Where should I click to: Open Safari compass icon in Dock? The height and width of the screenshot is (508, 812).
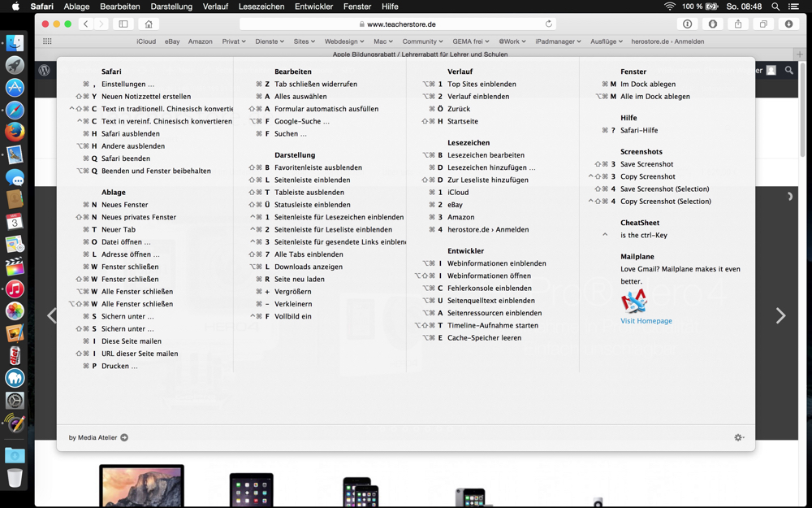[15, 110]
